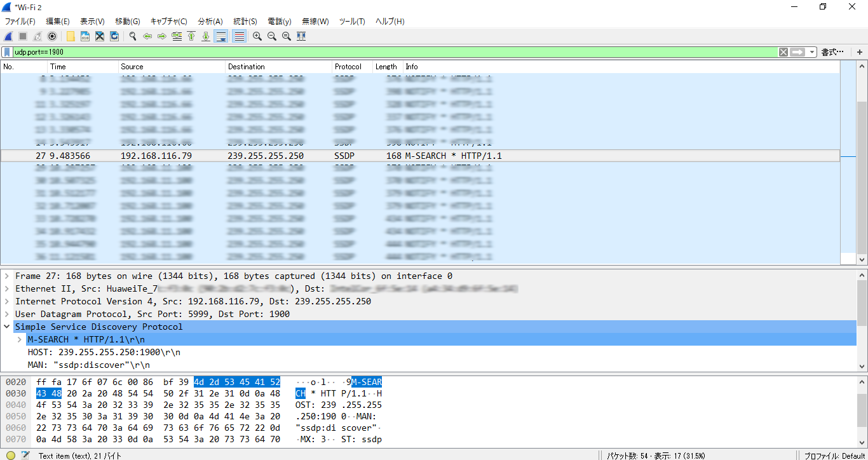Image resolution: width=868 pixels, height=460 pixels.
Task: Select the HOST: 239.255.255.250:1900 line
Action: tap(104, 352)
